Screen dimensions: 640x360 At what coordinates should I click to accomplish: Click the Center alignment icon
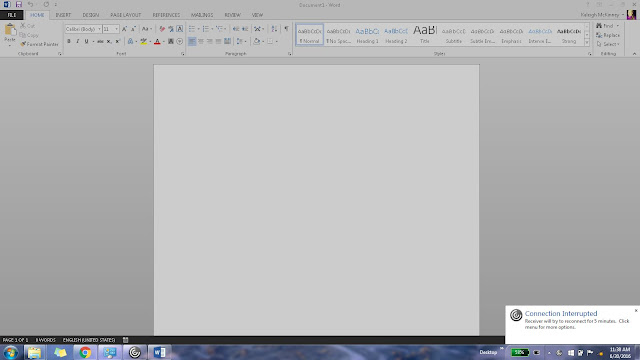(x=200, y=41)
